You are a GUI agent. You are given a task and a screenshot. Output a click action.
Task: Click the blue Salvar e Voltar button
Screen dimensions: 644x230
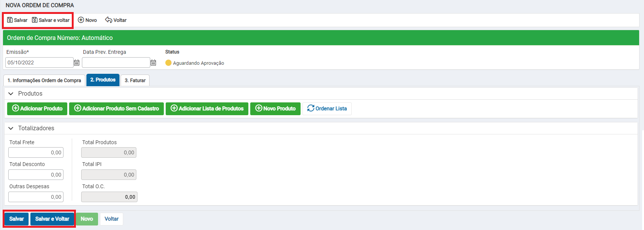52,219
